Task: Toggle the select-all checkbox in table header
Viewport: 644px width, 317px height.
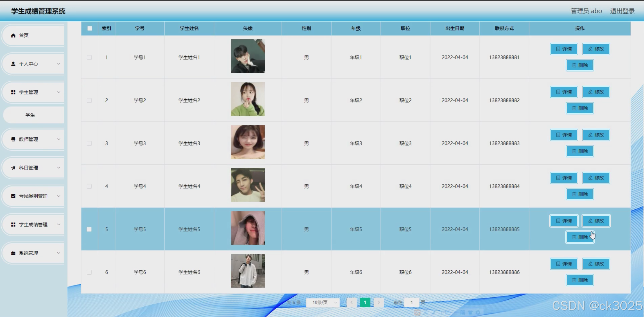Action: [x=90, y=28]
